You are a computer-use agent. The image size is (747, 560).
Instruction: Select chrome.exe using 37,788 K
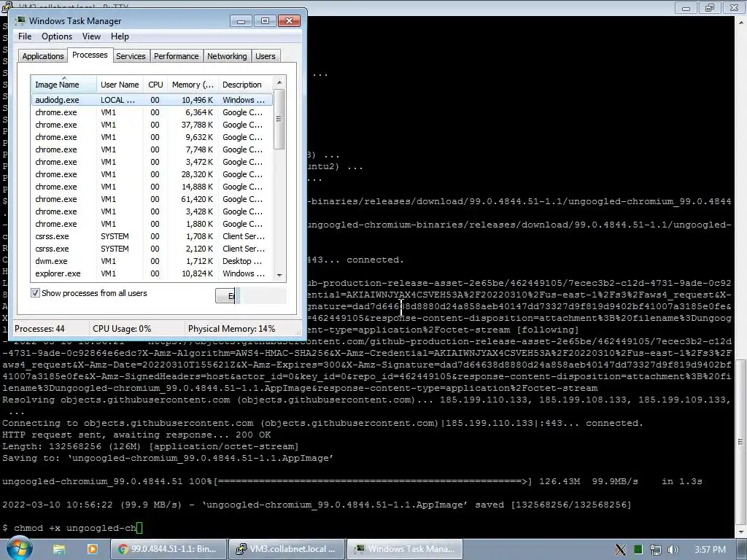point(152,125)
